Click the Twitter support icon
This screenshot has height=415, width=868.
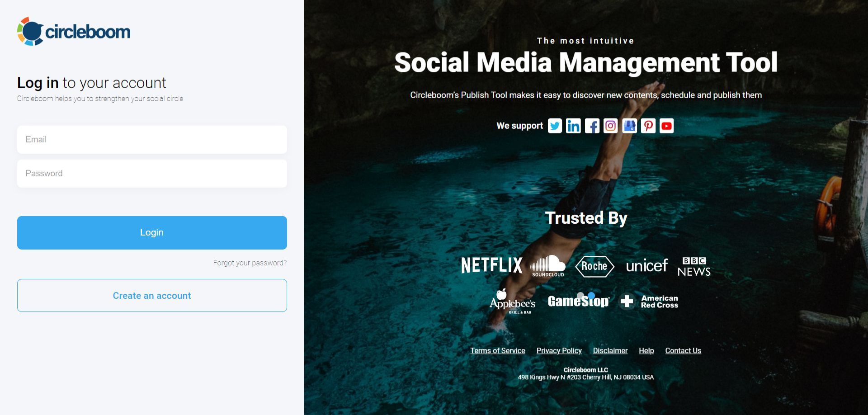(555, 126)
